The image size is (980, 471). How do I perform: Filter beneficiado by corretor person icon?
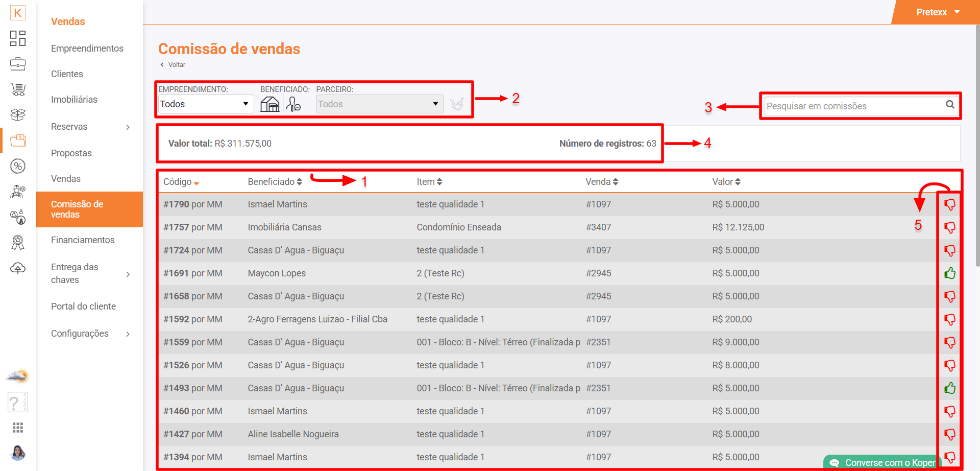293,104
